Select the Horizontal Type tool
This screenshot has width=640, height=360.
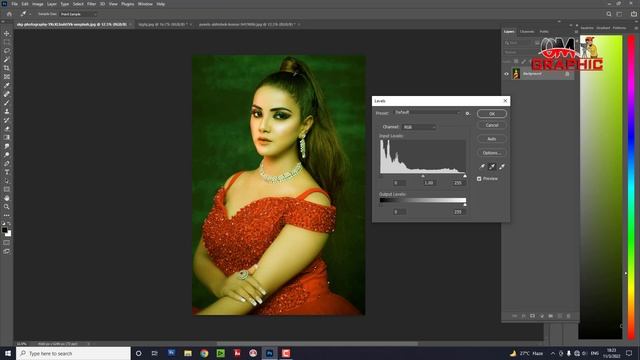coord(7,172)
